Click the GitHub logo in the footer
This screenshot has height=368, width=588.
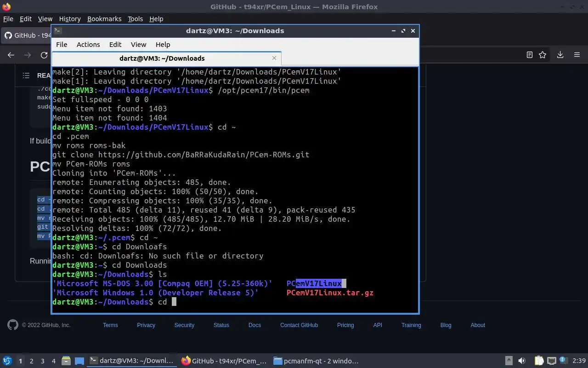(x=13, y=325)
